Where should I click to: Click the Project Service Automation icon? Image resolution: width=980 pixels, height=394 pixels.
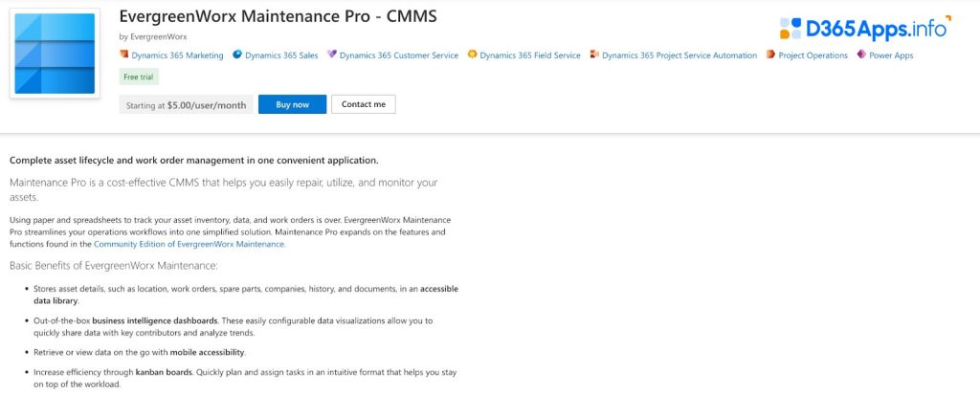pos(594,55)
